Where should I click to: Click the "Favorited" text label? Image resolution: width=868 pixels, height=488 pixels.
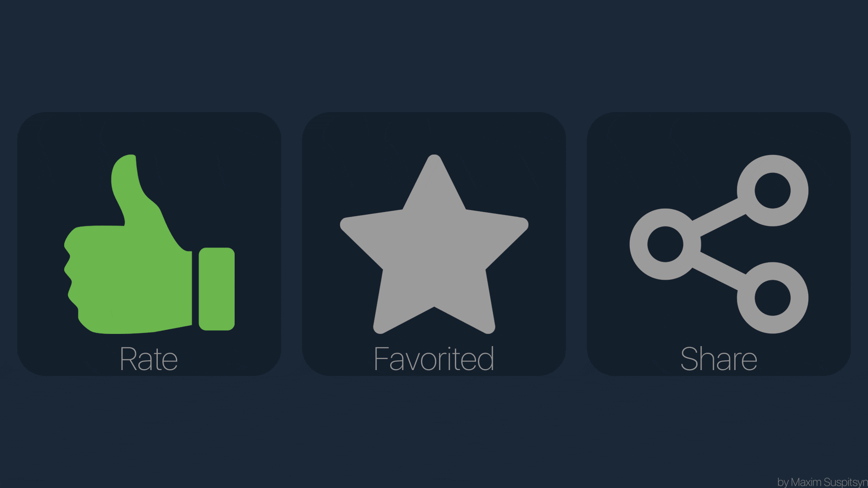(x=434, y=359)
